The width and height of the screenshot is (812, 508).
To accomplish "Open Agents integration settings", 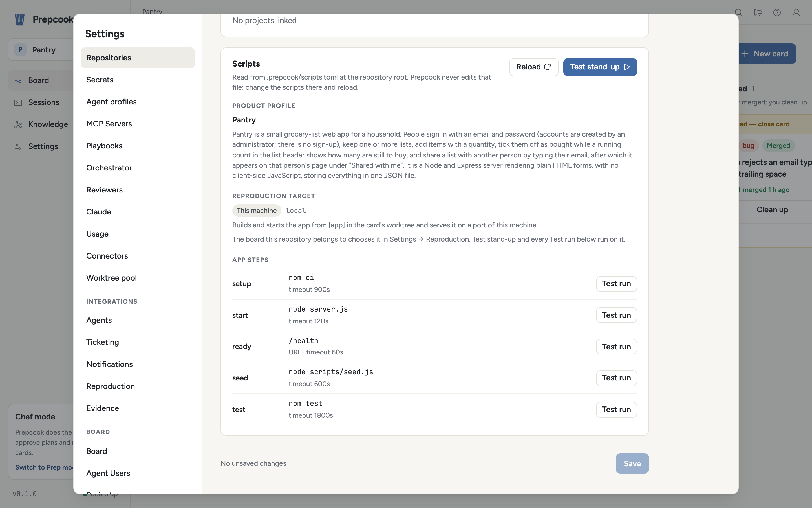I will [x=138, y=320].
